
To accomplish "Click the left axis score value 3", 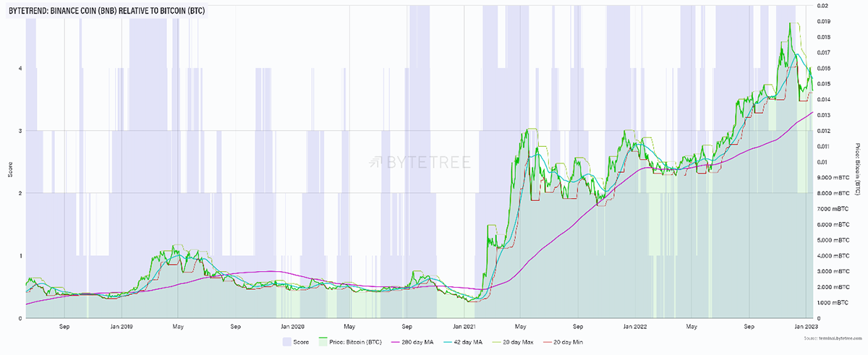I will pyautogui.click(x=19, y=131).
